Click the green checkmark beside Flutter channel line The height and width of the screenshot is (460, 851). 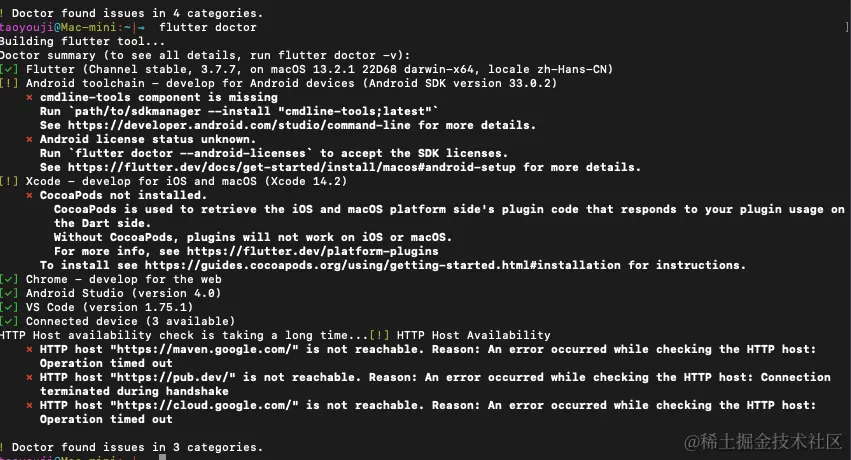(9, 69)
